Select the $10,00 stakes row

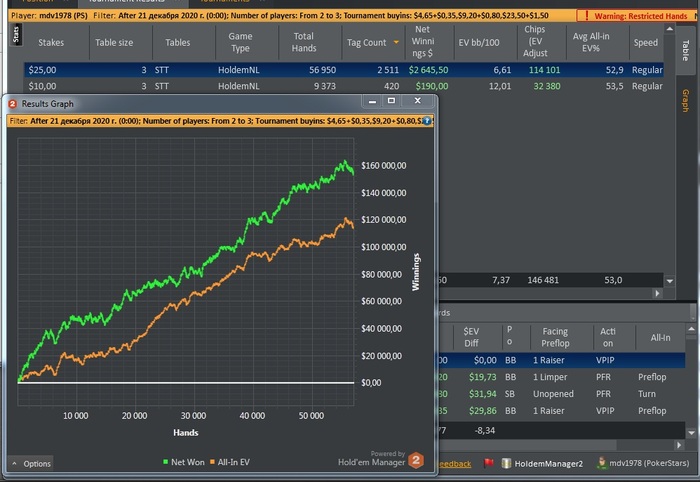point(344,86)
